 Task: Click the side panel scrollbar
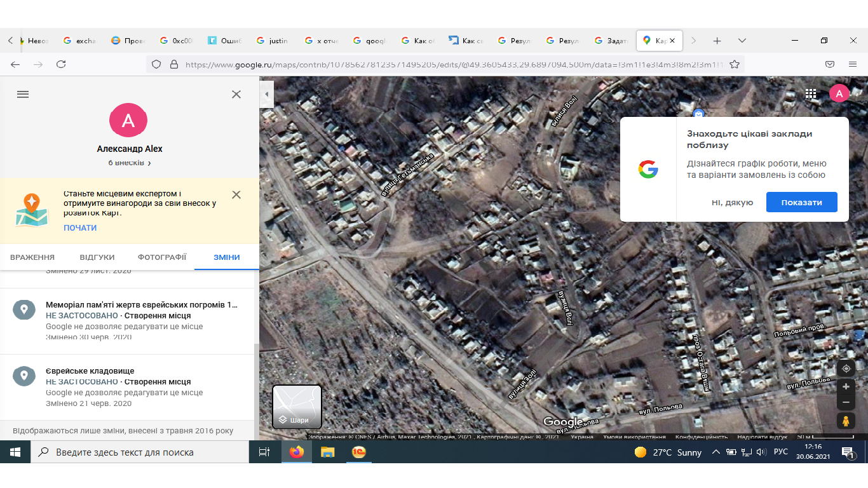[x=257, y=381]
